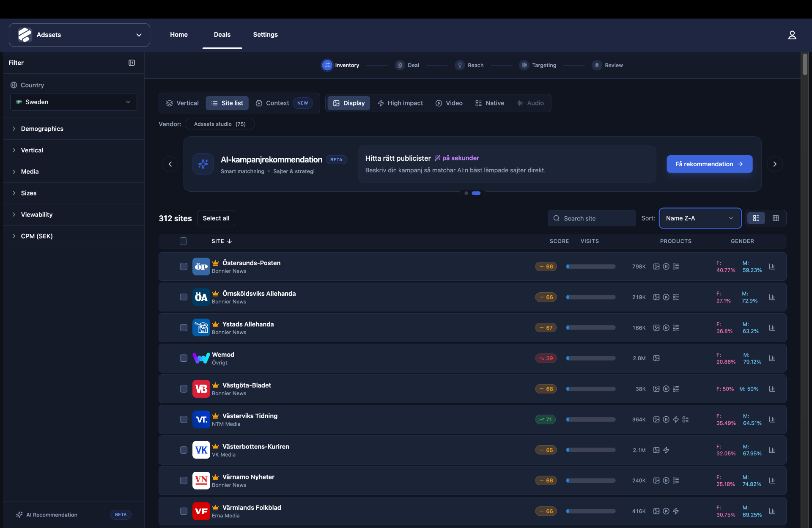Go to previous banner slide arrow
The width and height of the screenshot is (812, 528).
pos(170,164)
